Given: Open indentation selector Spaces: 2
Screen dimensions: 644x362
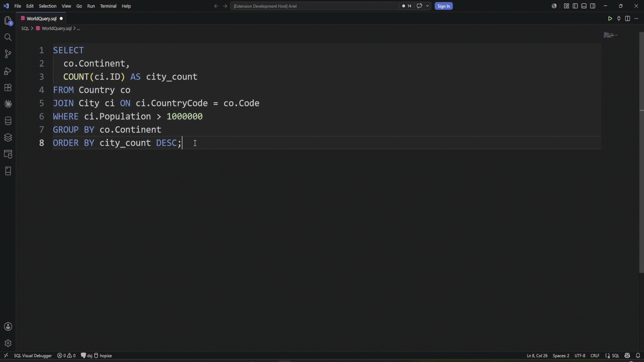Looking at the screenshot, I should pos(561,355).
